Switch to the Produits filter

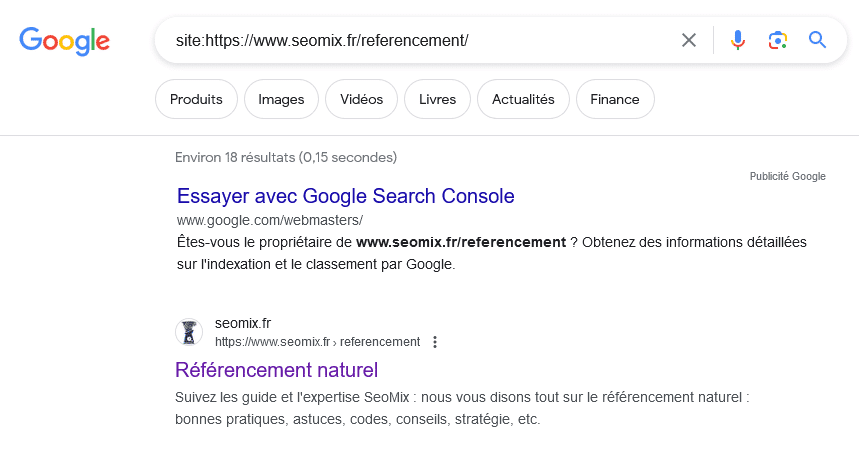(x=196, y=99)
